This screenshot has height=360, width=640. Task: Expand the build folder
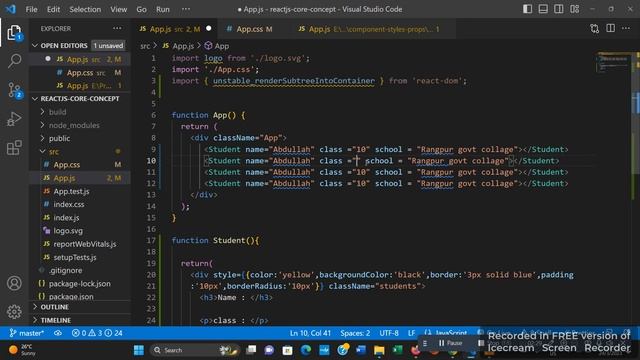57,112
